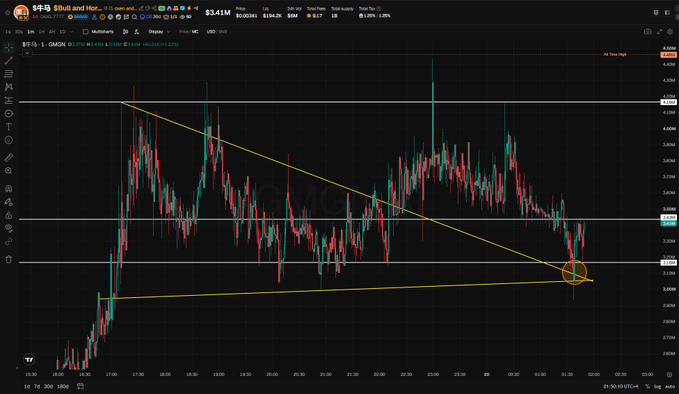Viewport: 679px width, 394px height.
Task: Set range to 1d
Action: tap(27, 386)
